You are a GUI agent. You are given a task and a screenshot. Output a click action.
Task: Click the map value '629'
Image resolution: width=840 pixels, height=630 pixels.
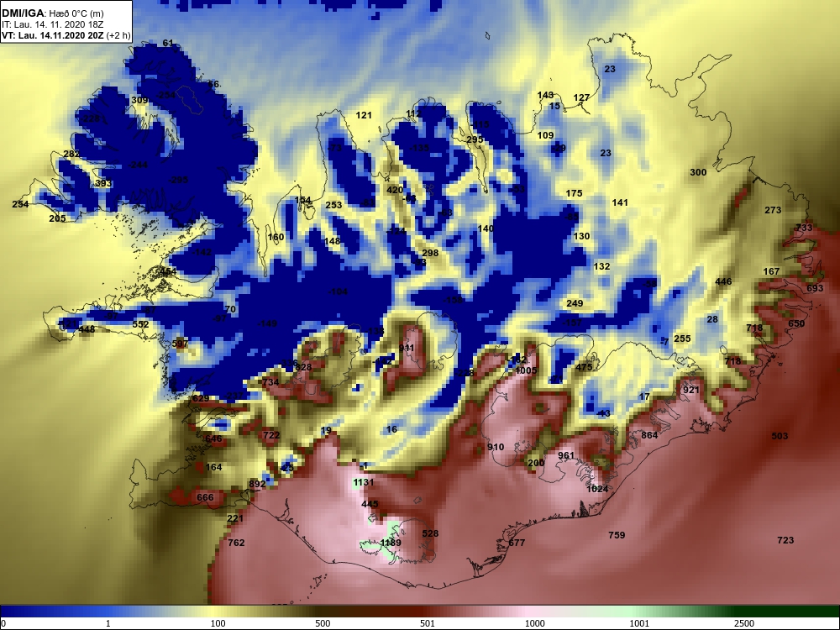(x=201, y=398)
